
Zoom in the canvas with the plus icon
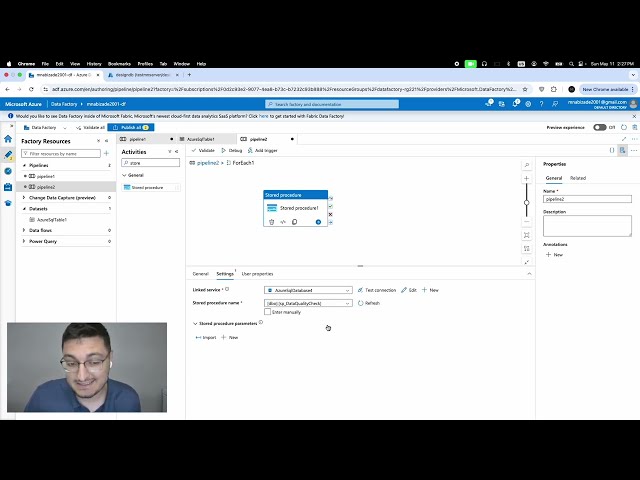point(527,178)
